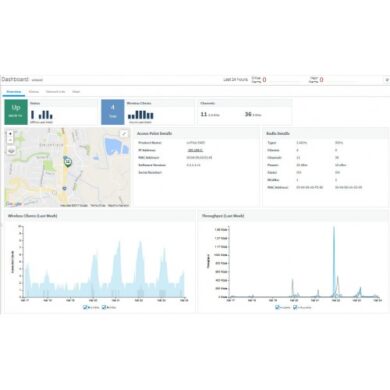Screen dimensions: 390x390
Task: Click channel 11 value in Channels card
Action: [204, 114]
